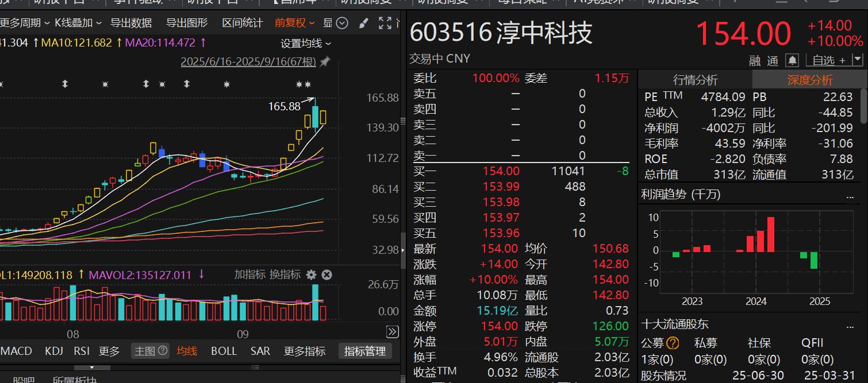
Task: Click the double-arrow scroll chart icon
Action: (x=392, y=331)
